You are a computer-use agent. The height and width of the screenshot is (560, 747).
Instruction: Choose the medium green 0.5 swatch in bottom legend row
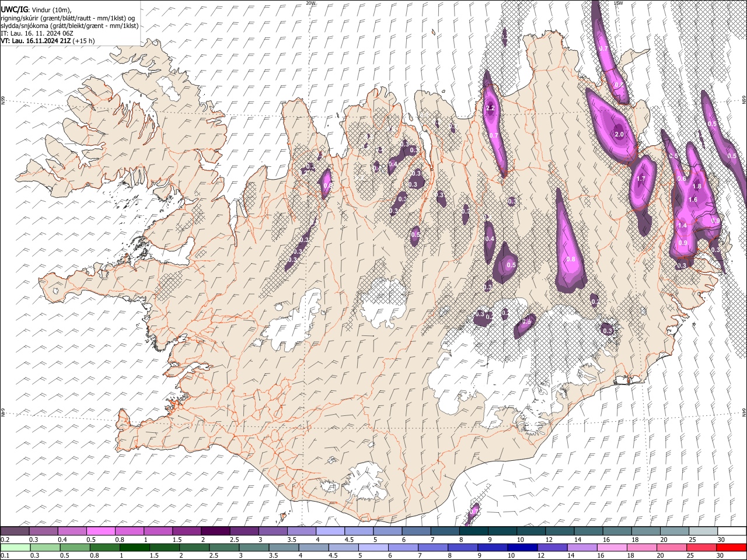(75, 547)
